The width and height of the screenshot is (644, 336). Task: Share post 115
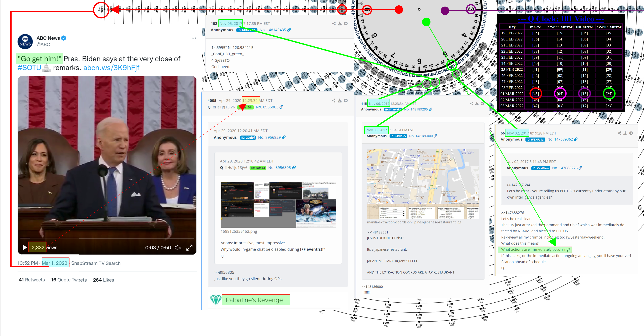(x=472, y=104)
